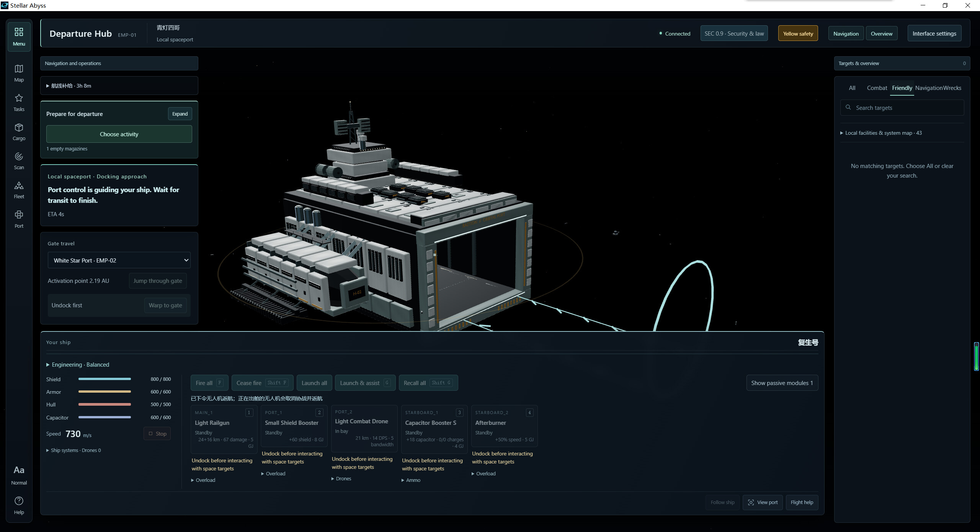Switch to the All targets tab

click(x=852, y=88)
